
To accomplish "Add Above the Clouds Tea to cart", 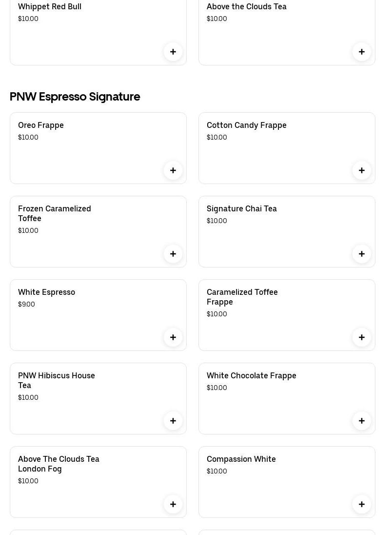I will [x=362, y=52].
